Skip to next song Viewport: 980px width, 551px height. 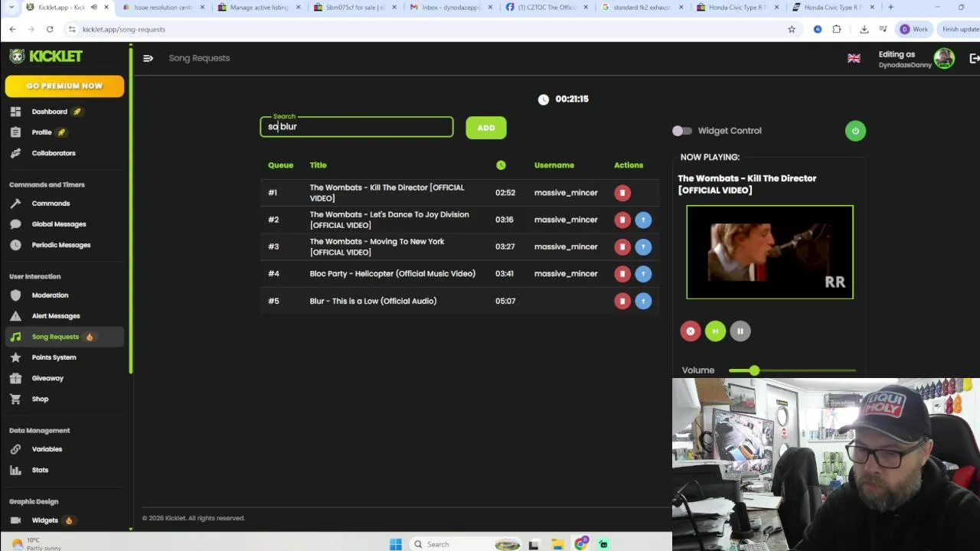pyautogui.click(x=715, y=331)
